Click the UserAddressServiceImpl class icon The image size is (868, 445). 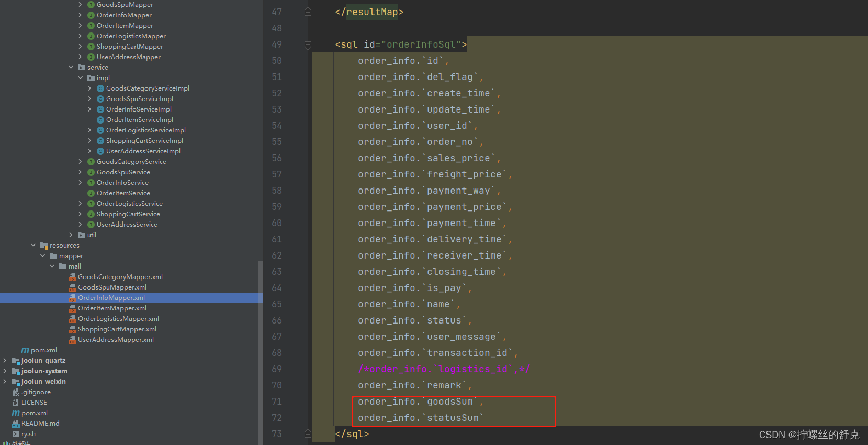[x=100, y=151]
